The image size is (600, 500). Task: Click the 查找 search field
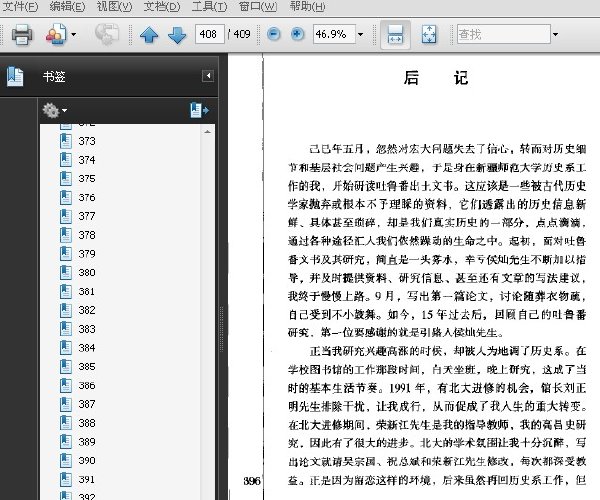(504, 34)
